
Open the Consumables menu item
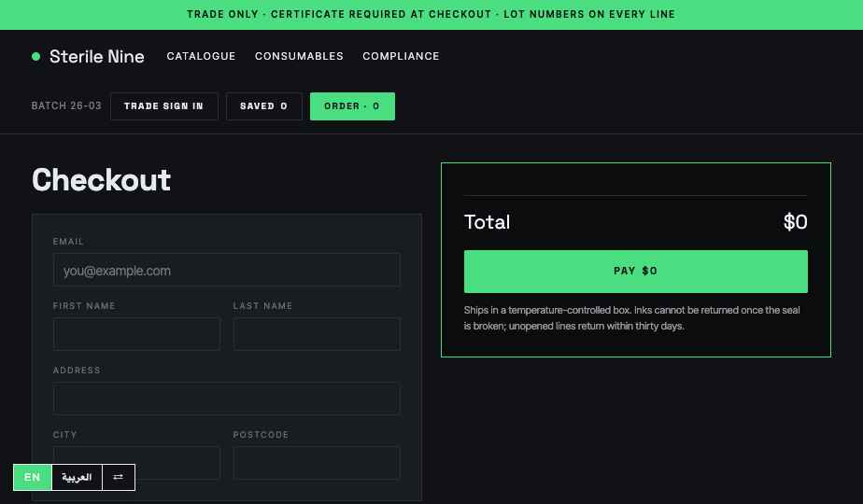[299, 56]
